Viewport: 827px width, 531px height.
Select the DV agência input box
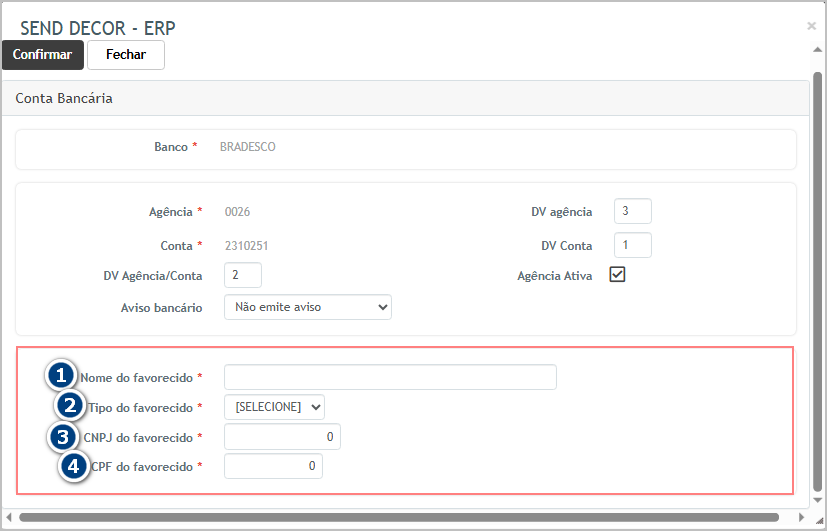point(632,211)
